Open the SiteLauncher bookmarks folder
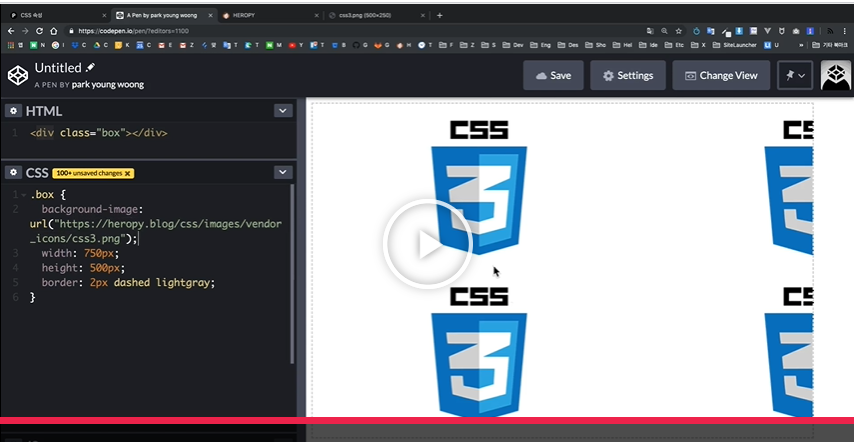Screen dimensions: 854x442 [735, 45]
